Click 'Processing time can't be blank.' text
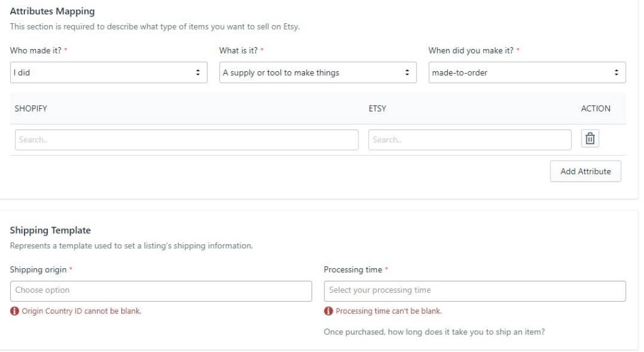This screenshot has width=644, height=352. pyautogui.click(x=389, y=311)
